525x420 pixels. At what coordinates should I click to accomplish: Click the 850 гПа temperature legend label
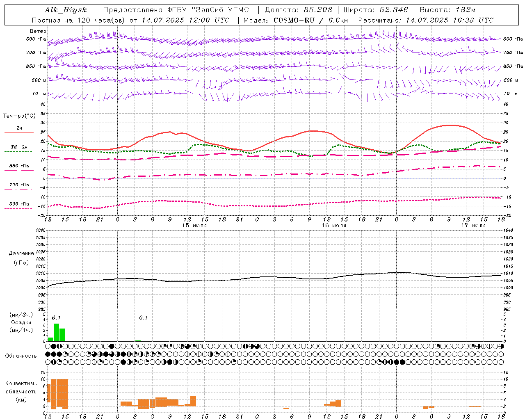[19, 166]
